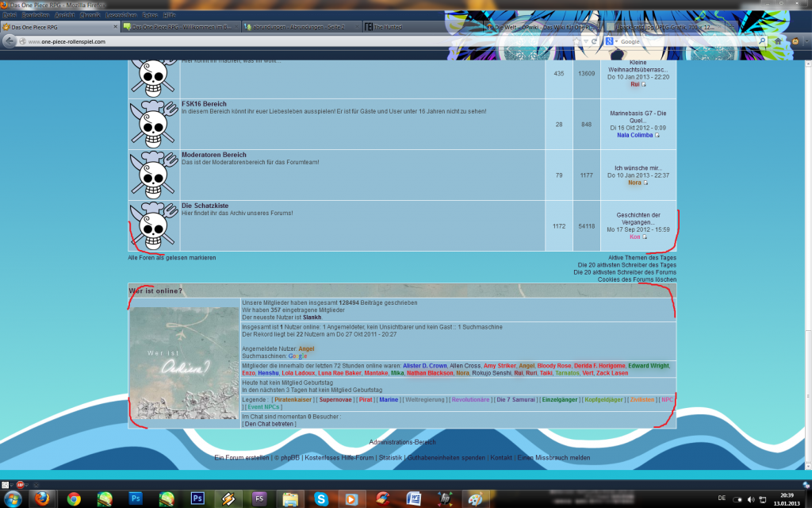
Task: Go to the browser home page icon
Action: (777, 41)
